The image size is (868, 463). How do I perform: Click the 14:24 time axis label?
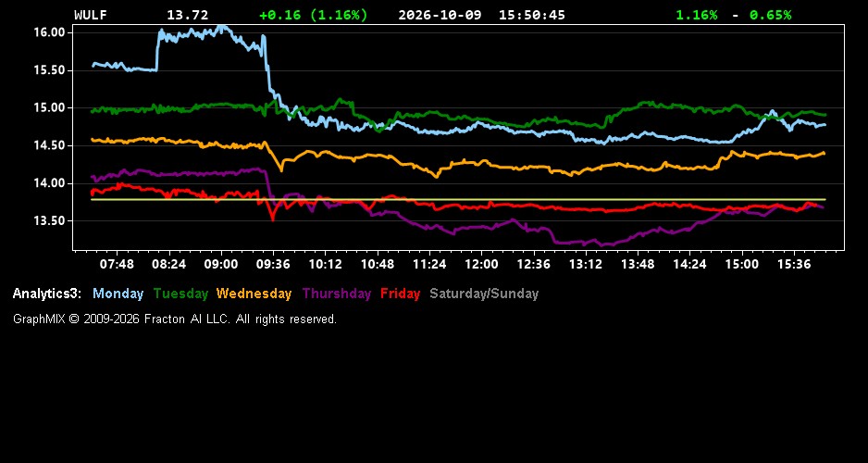689,265
